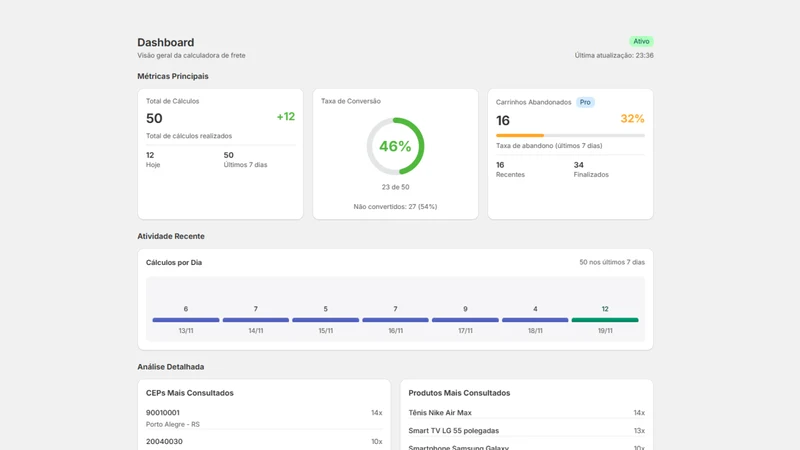
Task: Click the Atividade Recente section heading
Action: click(x=171, y=236)
